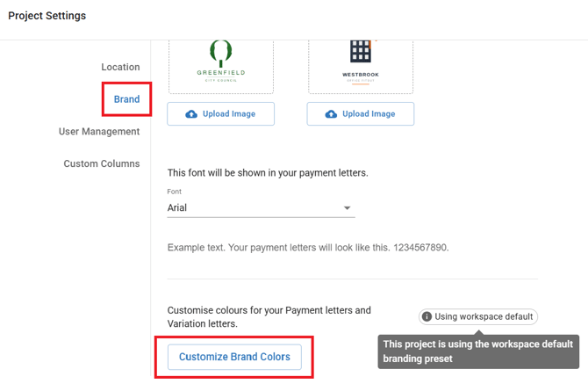The height and width of the screenshot is (384, 588).
Task: Click the cloud icon under Westbrook logo
Action: click(x=331, y=114)
